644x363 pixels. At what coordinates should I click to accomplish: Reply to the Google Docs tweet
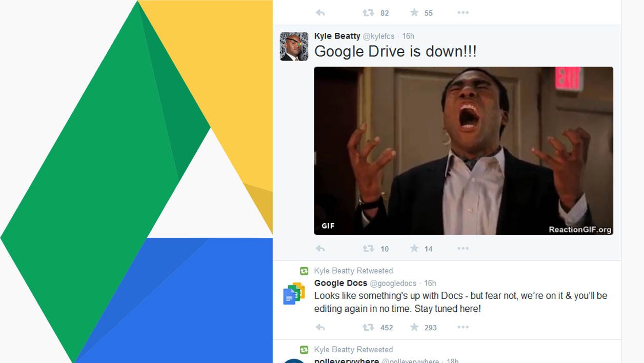[x=320, y=327]
